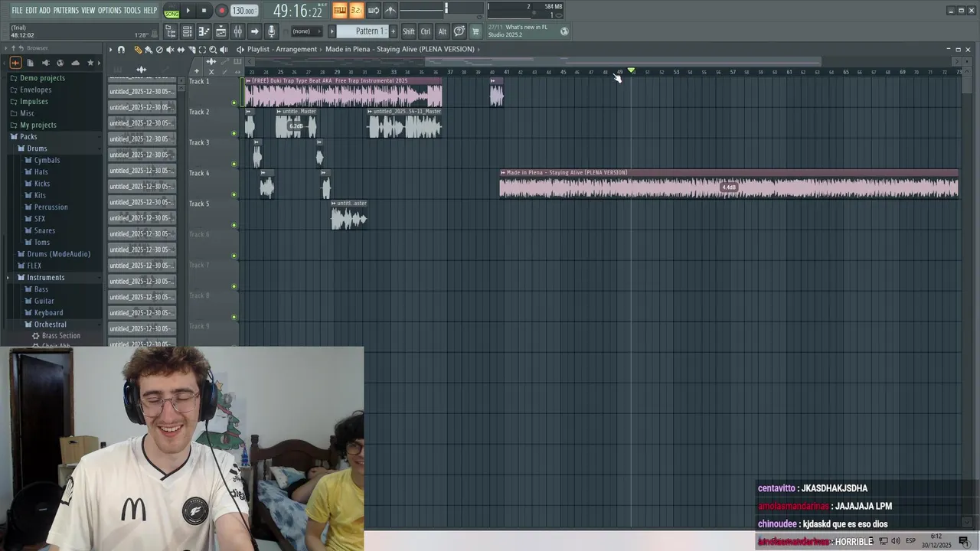Click the transport play button

click(x=188, y=11)
